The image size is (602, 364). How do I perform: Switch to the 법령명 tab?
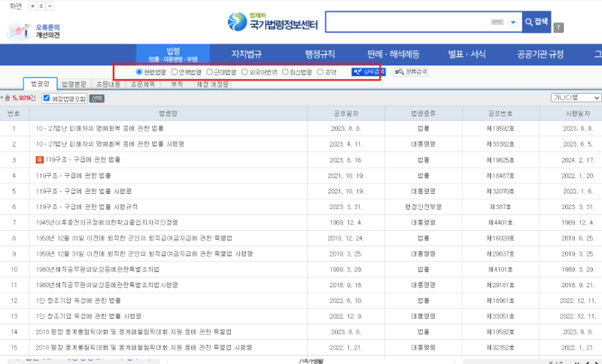[x=41, y=84]
